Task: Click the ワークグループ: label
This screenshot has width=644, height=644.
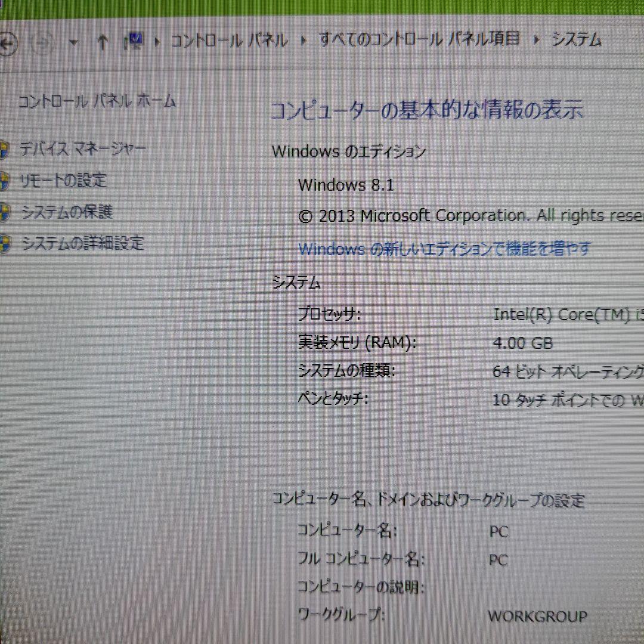Action: pyautogui.click(x=341, y=615)
